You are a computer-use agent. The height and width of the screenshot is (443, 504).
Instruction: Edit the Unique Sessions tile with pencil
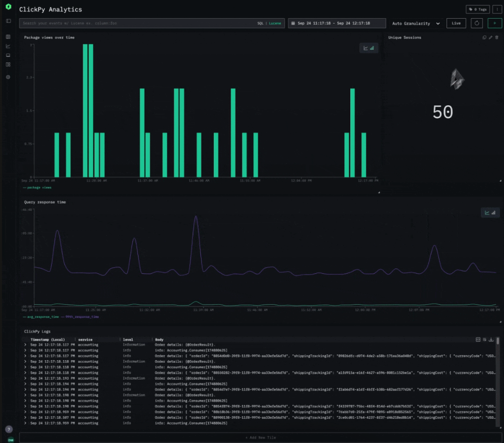(491, 37)
